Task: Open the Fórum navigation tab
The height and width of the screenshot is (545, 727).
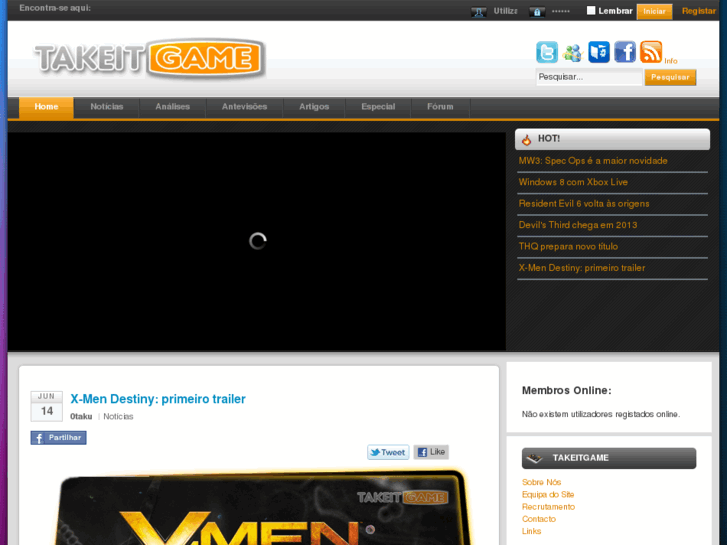Action: click(x=440, y=107)
